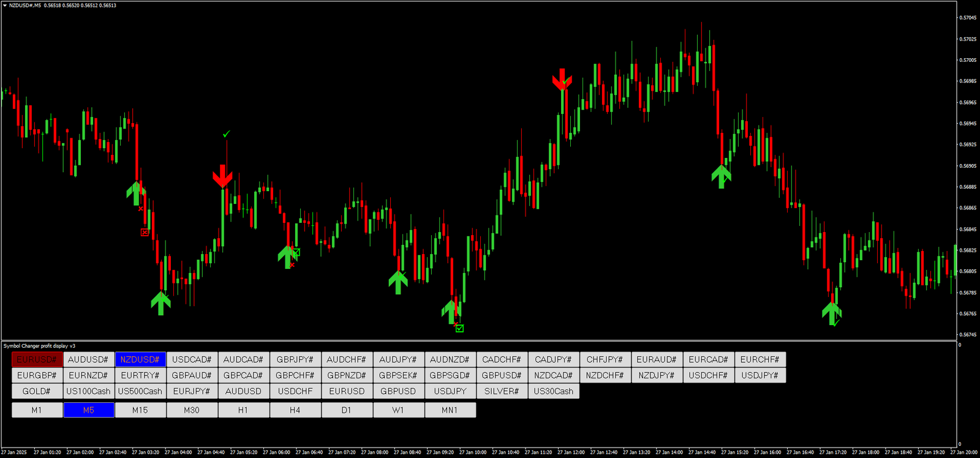Click the green up arrow just after the chart peak
The width and height of the screenshot is (980, 458).
pos(721,176)
